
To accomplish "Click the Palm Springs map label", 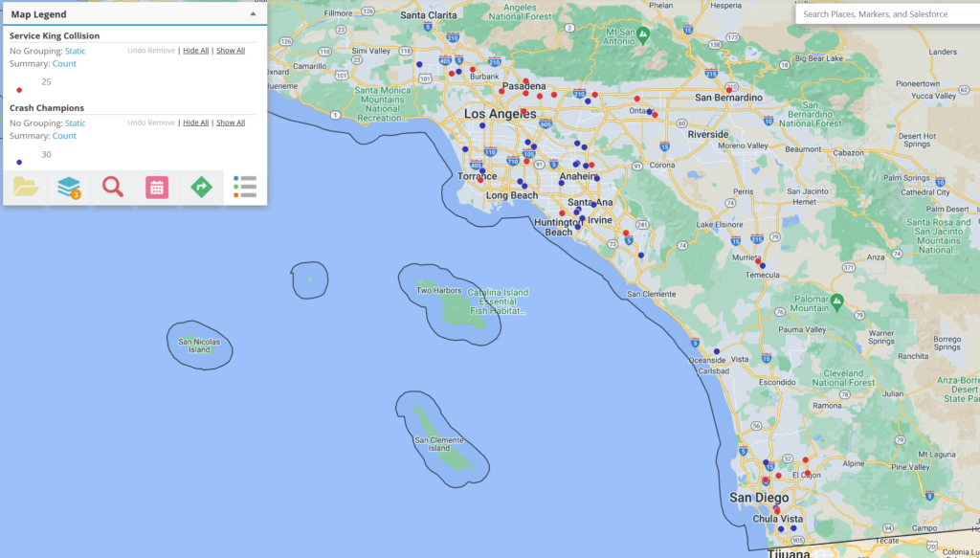I will point(907,178).
